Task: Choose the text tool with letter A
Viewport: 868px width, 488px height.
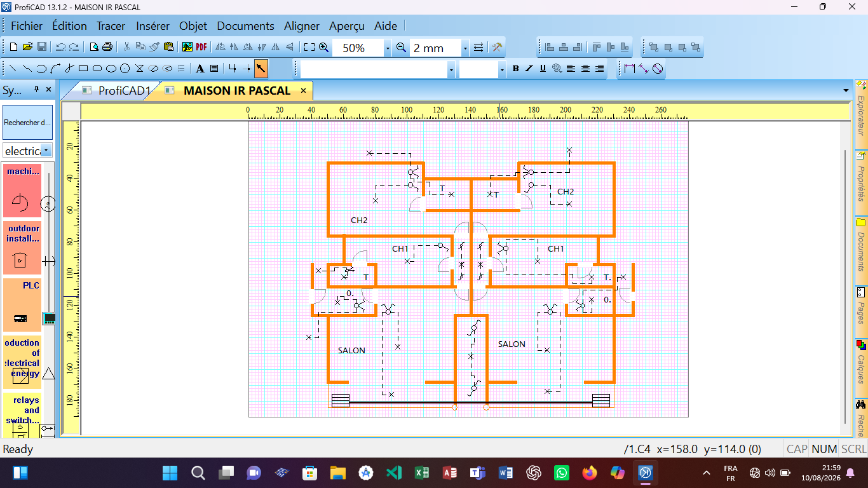Action: pos(200,69)
